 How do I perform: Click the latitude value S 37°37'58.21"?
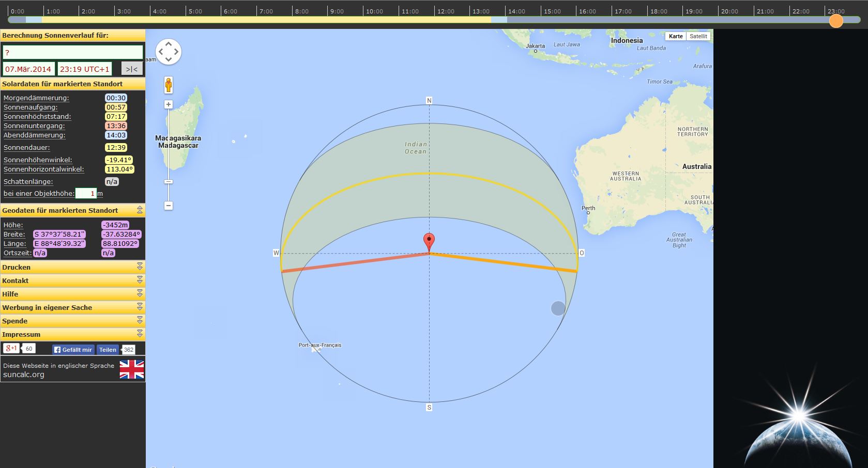click(59, 234)
